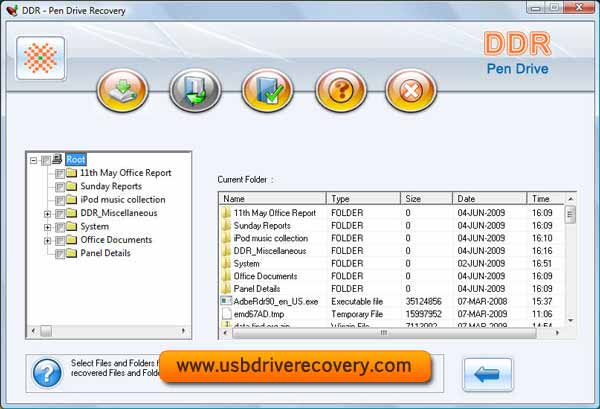This screenshot has height=409, width=600.
Task: Click the iPod music collection folder icon in tree
Action: click(x=72, y=200)
